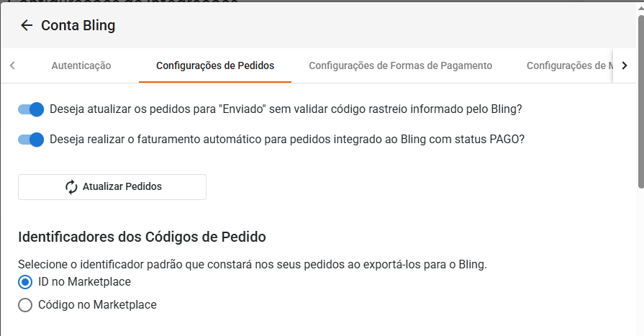Choose the Código no Marketplace radio button

tap(25, 305)
